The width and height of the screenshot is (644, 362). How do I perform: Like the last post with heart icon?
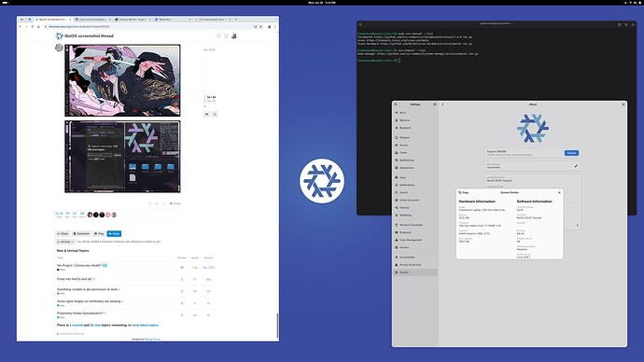(x=149, y=203)
